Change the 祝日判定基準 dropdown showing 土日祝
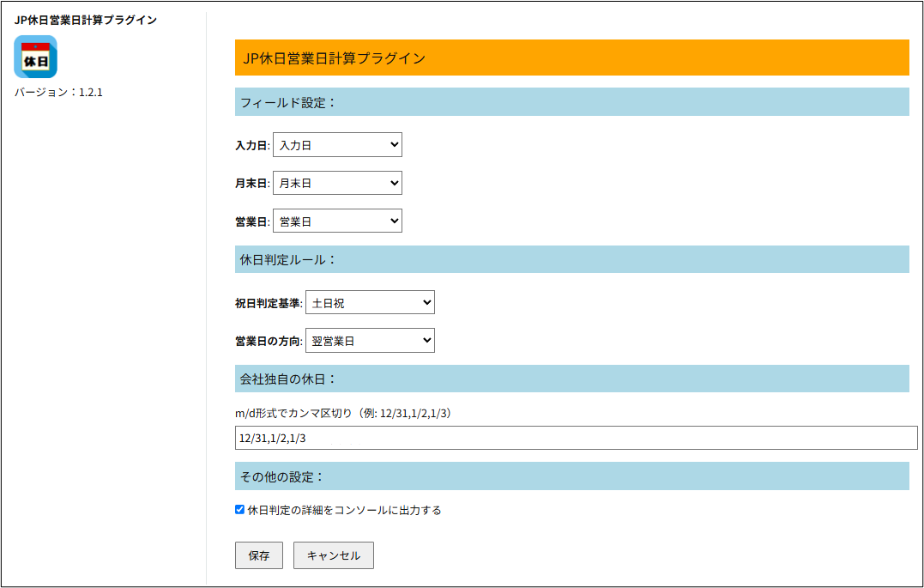 coord(370,302)
